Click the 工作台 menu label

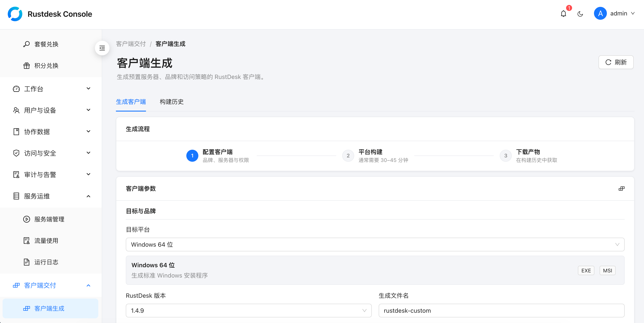[x=34, y=89]
